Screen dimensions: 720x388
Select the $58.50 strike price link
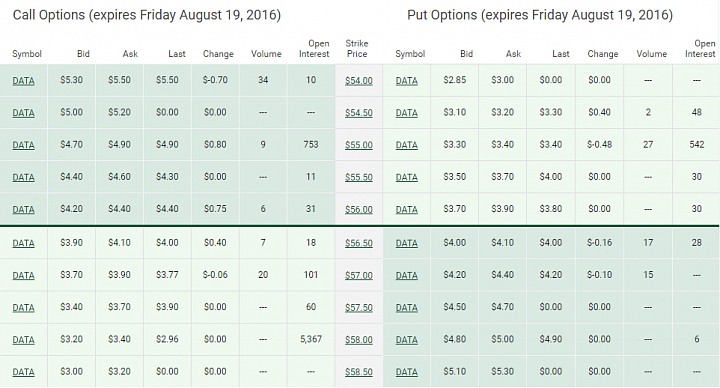359,372
